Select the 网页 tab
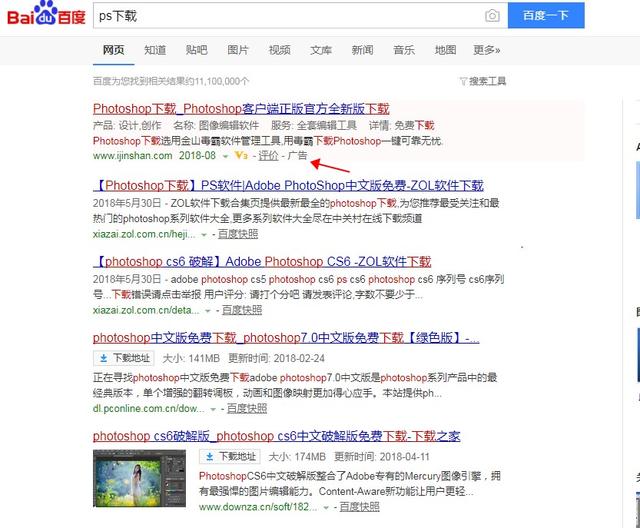This screenshot has width=640, height=528. pos(113,50)
